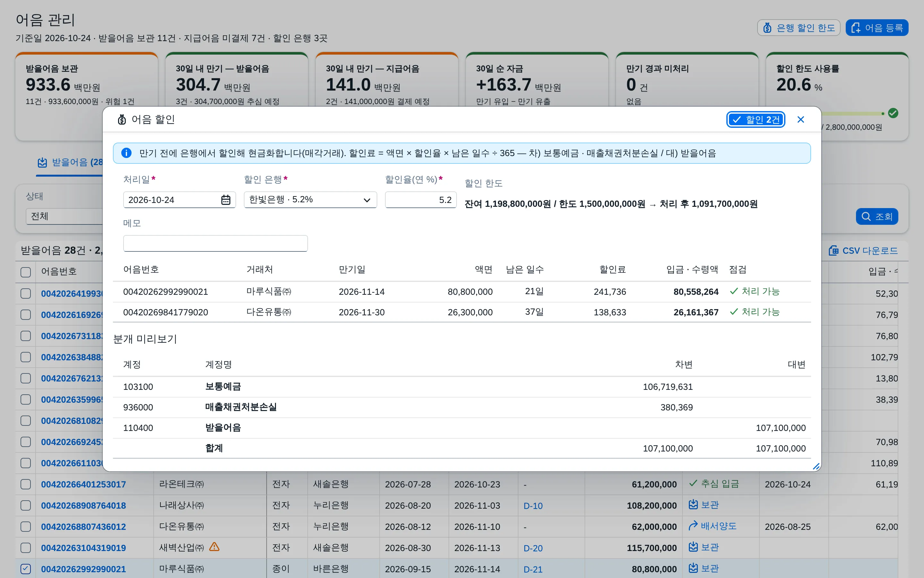Switch to the 받을어음 tab
Image resolution: width=924 pixels, height=578 pixels.
70,162
